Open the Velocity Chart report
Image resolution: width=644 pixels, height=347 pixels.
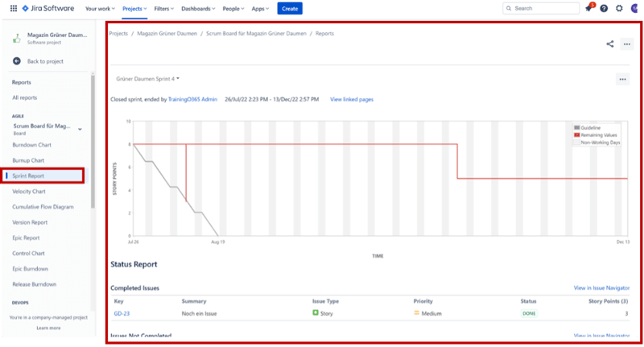(x=29, y=192)
